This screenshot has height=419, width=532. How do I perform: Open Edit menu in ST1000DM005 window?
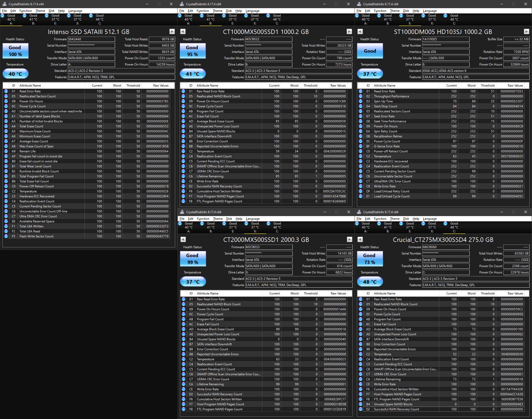pyautogui.click(x=367, y=11)
